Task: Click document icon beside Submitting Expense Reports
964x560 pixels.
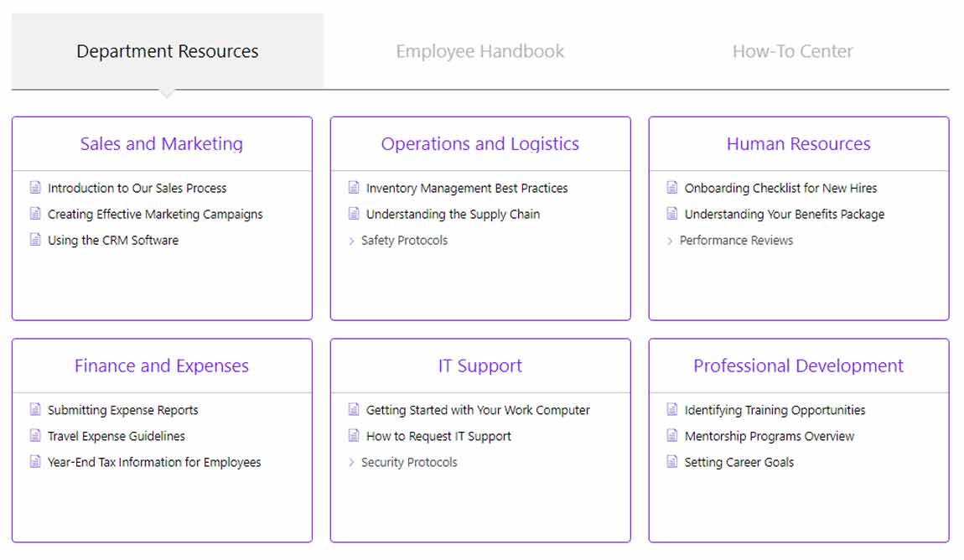Action: pyautogui.click(x=35, y=410)
